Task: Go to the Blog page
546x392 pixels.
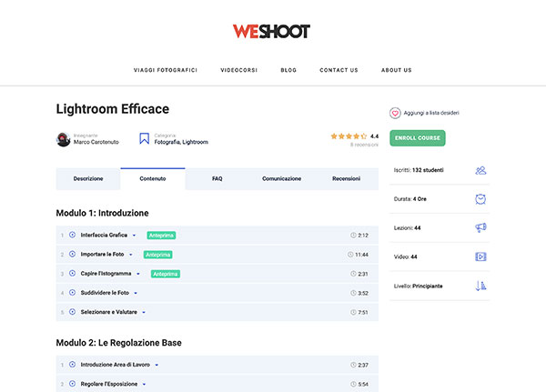Action: 288,70
